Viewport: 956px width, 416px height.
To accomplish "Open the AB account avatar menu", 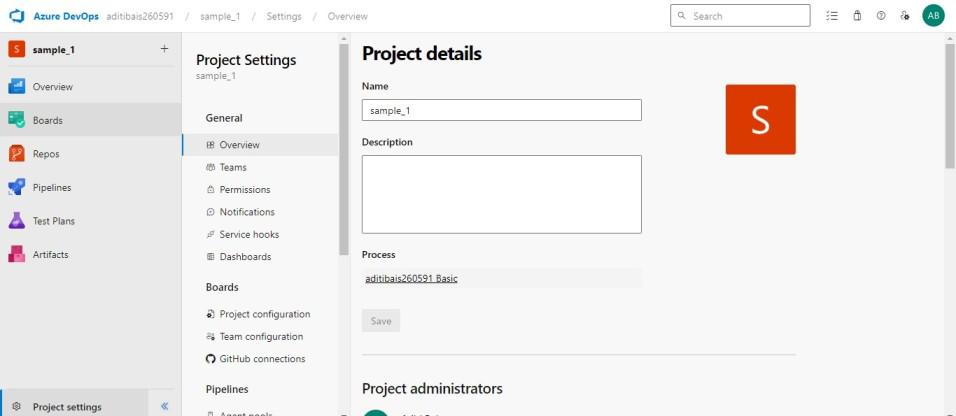I will click(933, 16).
